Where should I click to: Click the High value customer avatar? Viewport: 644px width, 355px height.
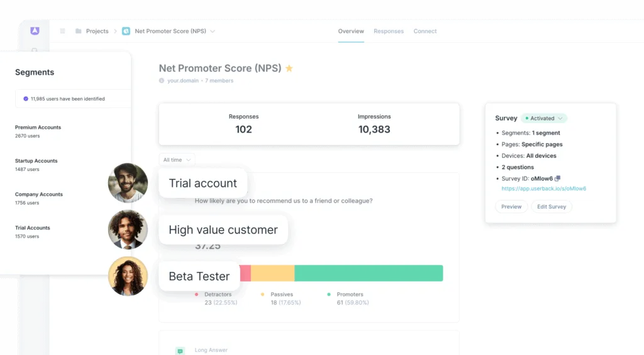128,230
